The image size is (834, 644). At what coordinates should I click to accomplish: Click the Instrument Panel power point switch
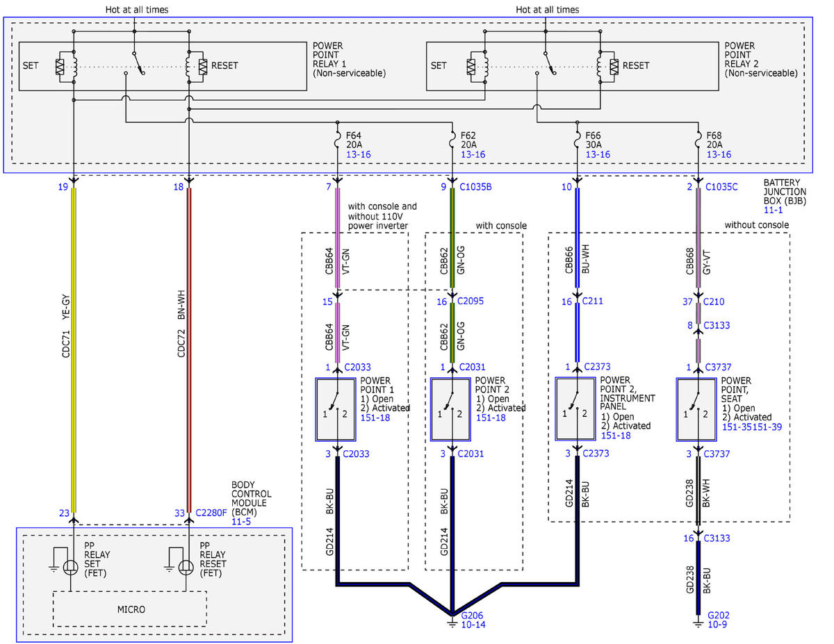pyautogui.click(x=576, y=409)
